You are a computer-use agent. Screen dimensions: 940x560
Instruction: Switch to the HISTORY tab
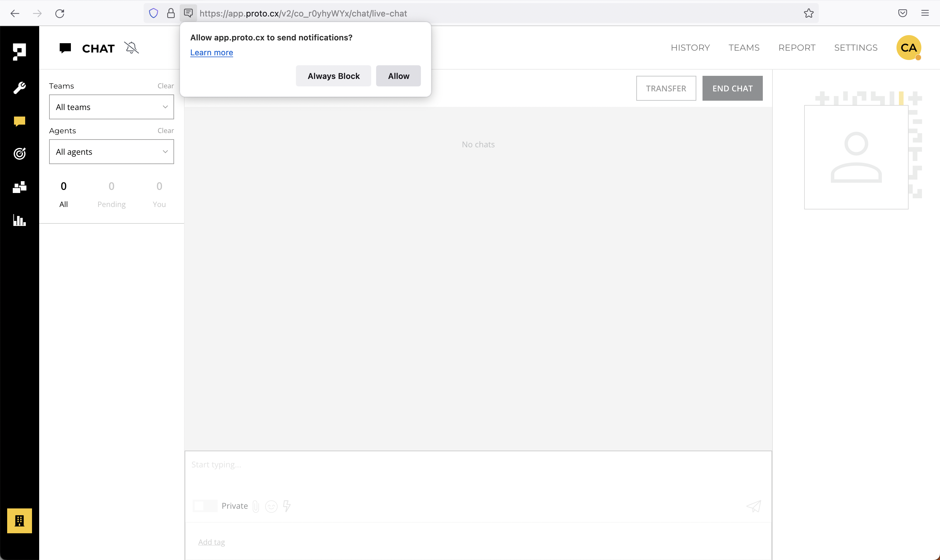coord(690,48)
